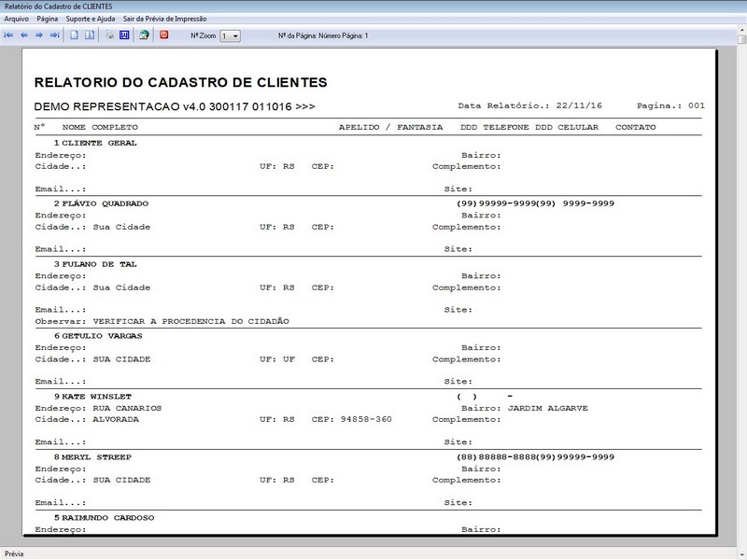Click the printer icon
Screen dimensions: 747x560
coord(109,35)
